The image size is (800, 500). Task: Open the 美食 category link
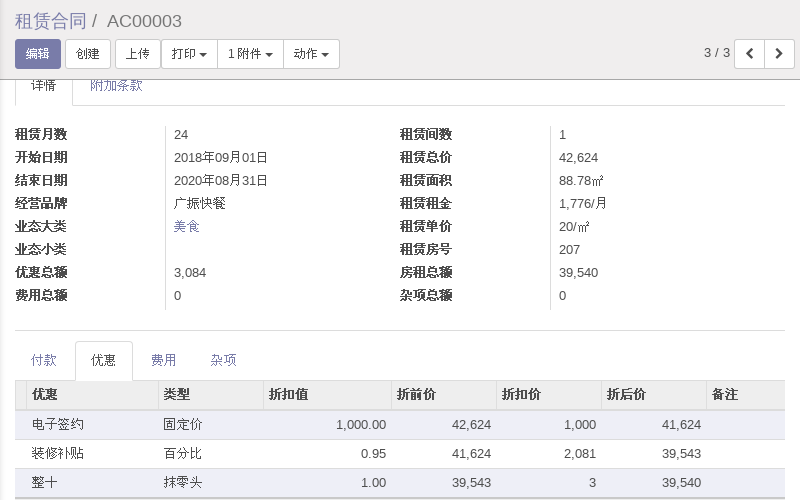[x=187, y=227]
